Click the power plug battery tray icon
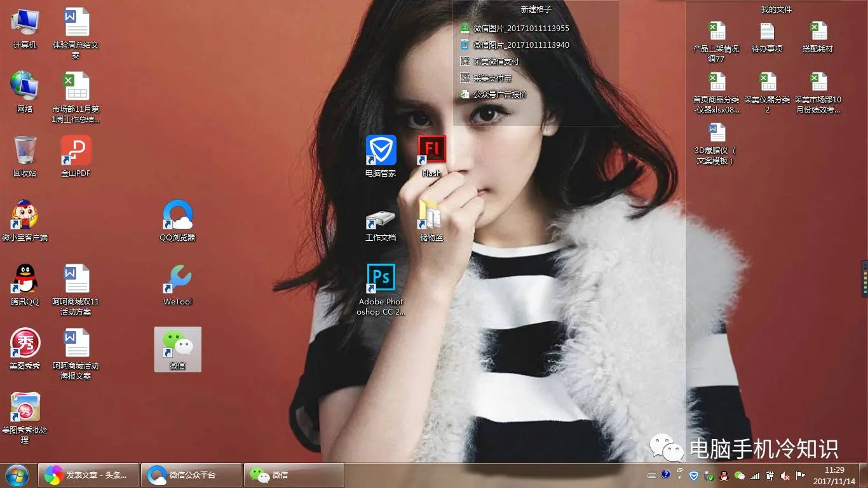The height and width of the screenshot is (488, 868). 770,475
